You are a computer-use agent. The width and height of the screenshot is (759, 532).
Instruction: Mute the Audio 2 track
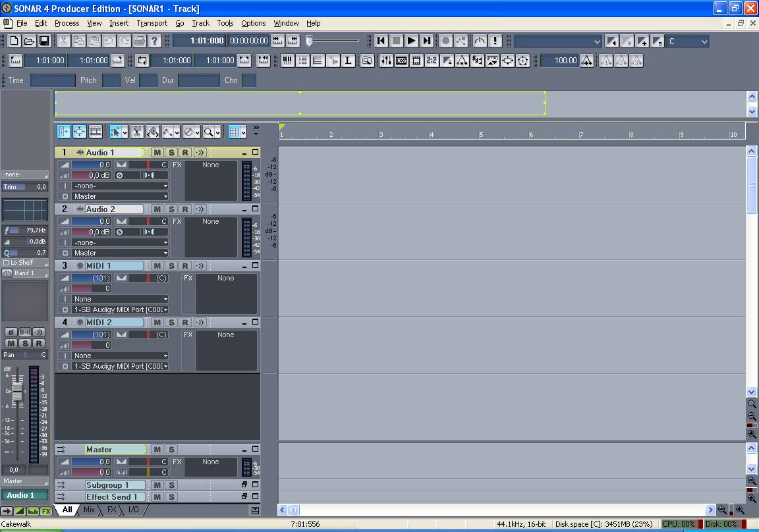click(157, 209)
